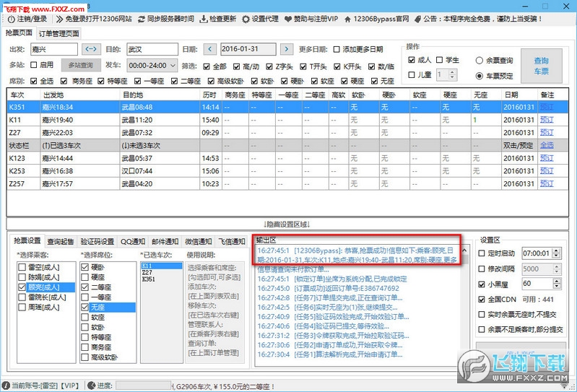577x392 pixels.
Task: Toggle 一等座 seat in 选择席位 list
Action: coord(84,297)
